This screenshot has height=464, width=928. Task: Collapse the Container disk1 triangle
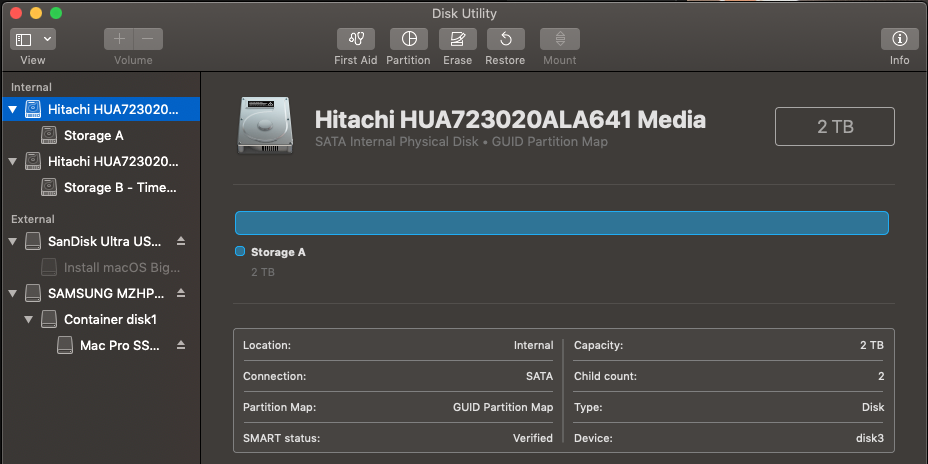click(29, 320)
